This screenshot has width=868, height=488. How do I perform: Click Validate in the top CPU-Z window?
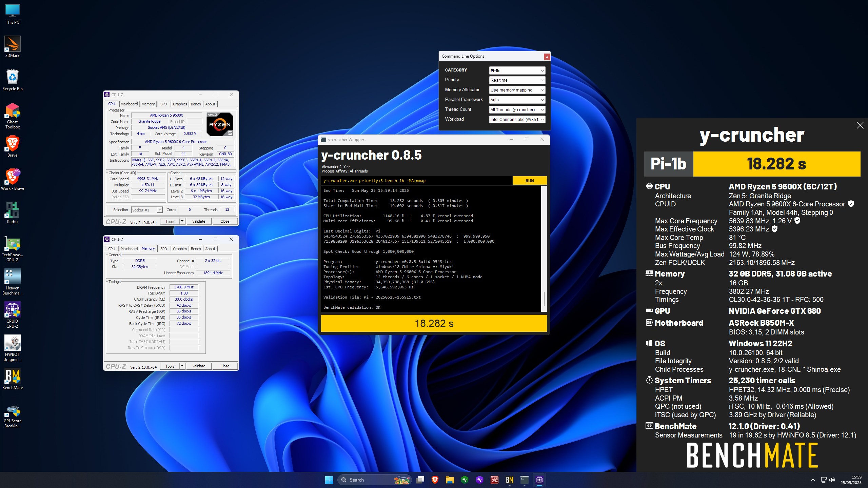pos(199,221)
